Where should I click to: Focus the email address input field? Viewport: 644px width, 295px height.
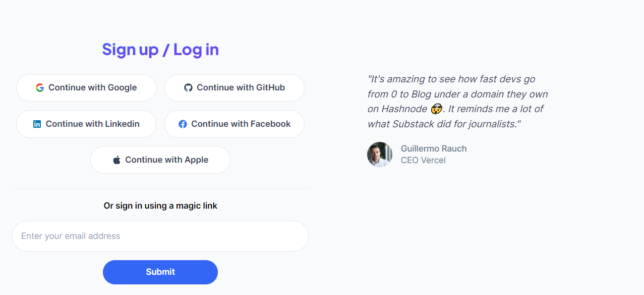(x=160, y=236)
